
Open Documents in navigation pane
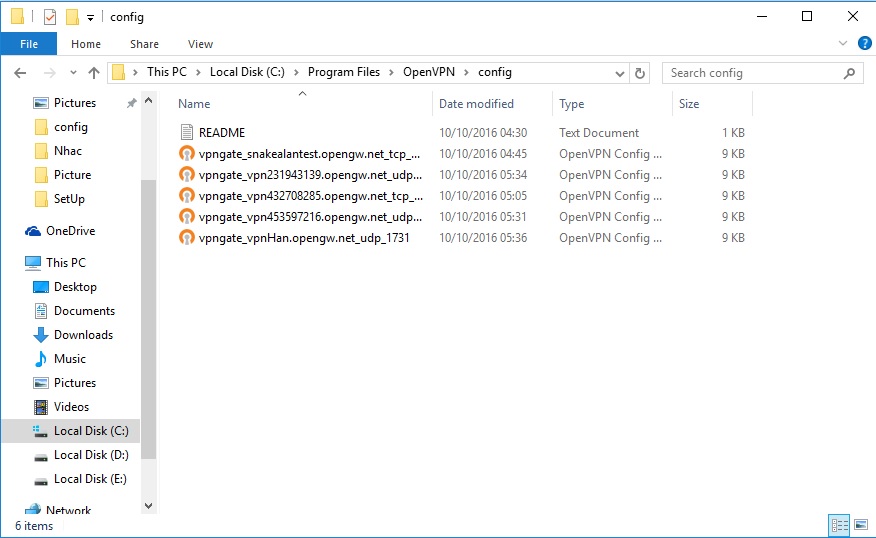point(74,311)
